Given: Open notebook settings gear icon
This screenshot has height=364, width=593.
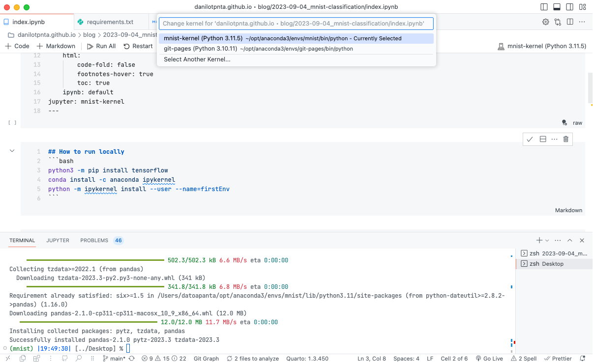Looking at the screenshot, I should click(545, 22).
